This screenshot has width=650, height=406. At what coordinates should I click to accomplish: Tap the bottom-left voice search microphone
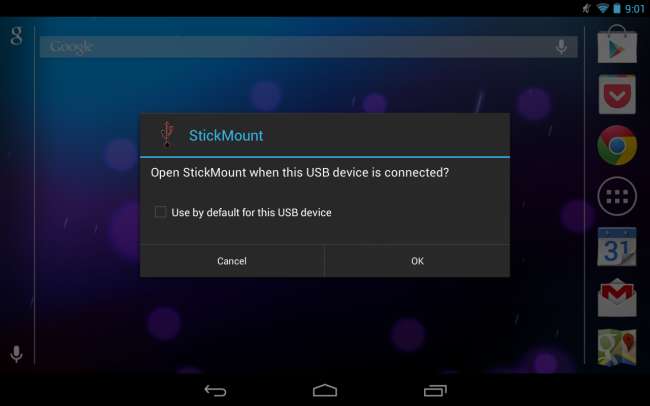(x=16, y=354)
